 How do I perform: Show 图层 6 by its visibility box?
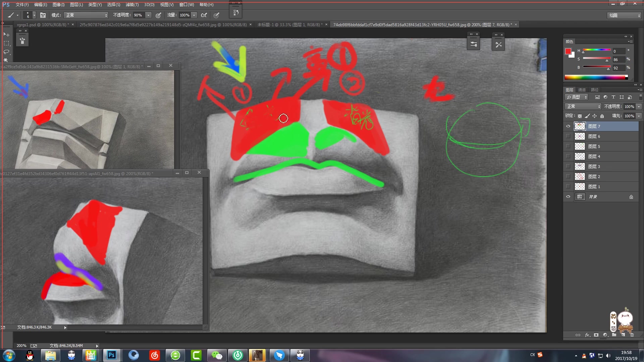coord(568,136)
